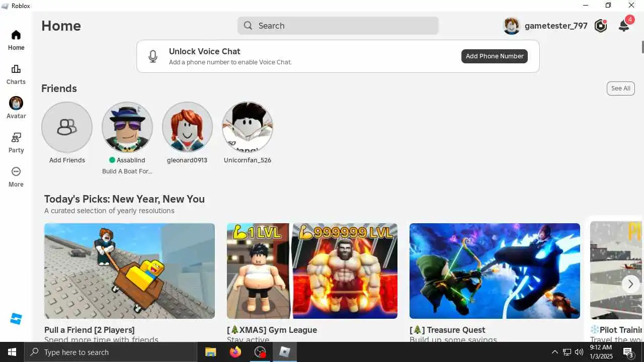Open the Home sidebar icon

pos(16,35)
